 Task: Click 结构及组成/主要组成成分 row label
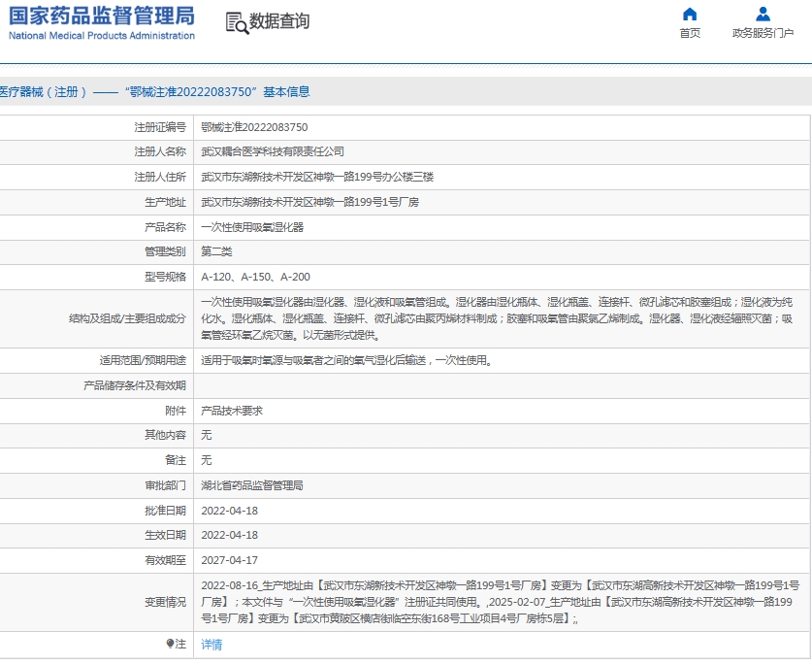(127, 318)
